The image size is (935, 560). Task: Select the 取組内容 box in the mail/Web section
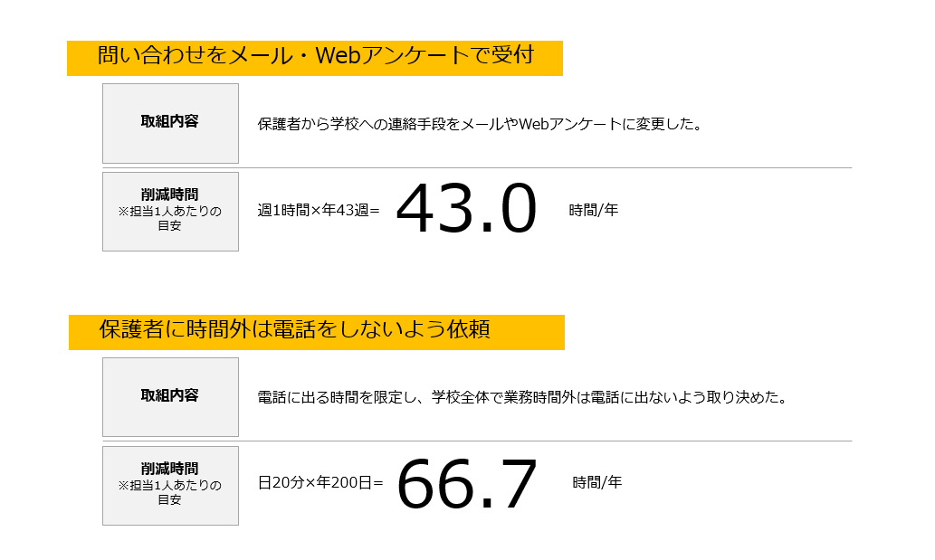(170, 122)
